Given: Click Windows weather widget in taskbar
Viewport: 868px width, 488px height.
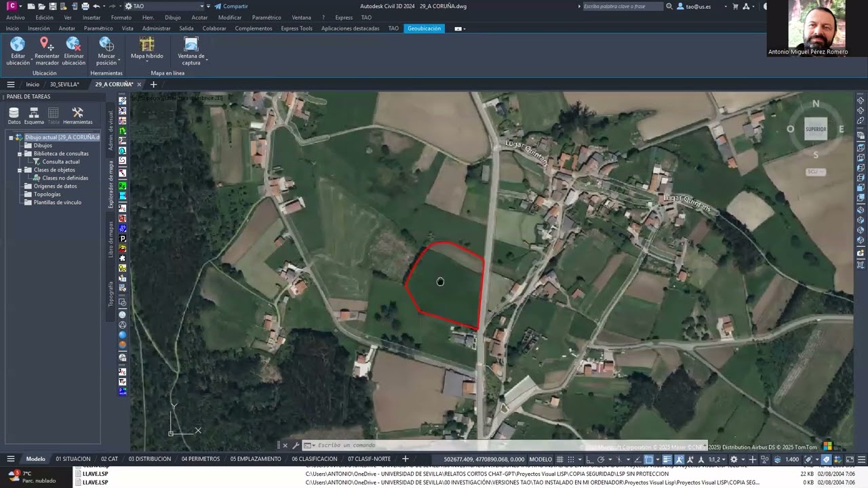Looking at the screenshot, I should (33, 477).
